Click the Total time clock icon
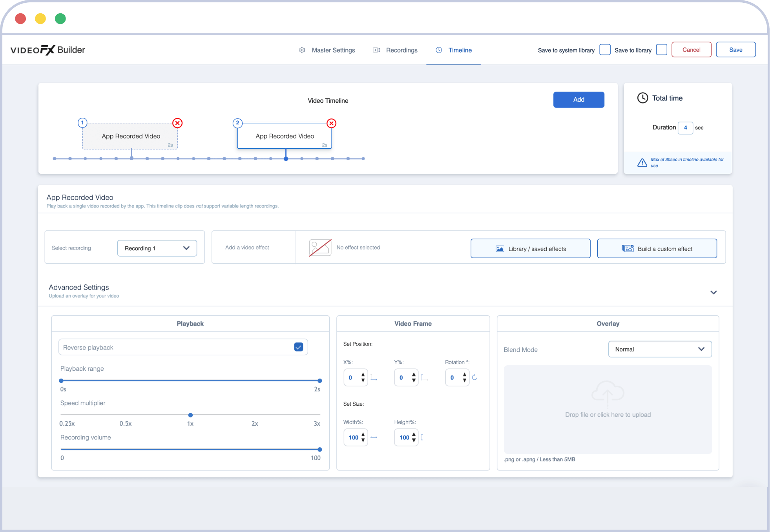This screenshot has width=770, height=532. pyautogui.click(x=642, y=98)
